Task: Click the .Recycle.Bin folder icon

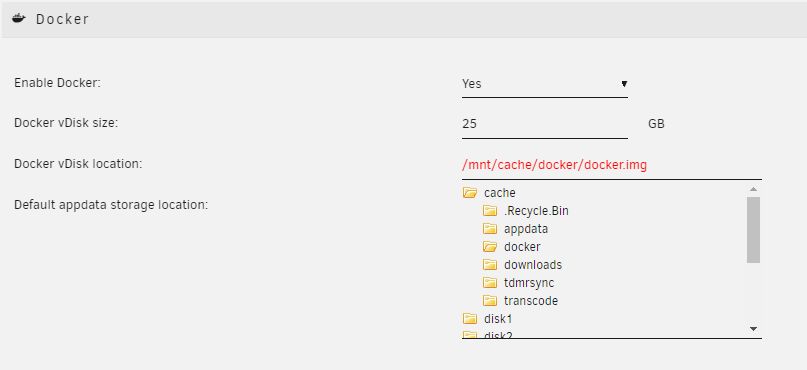Action: pos(489,211)
